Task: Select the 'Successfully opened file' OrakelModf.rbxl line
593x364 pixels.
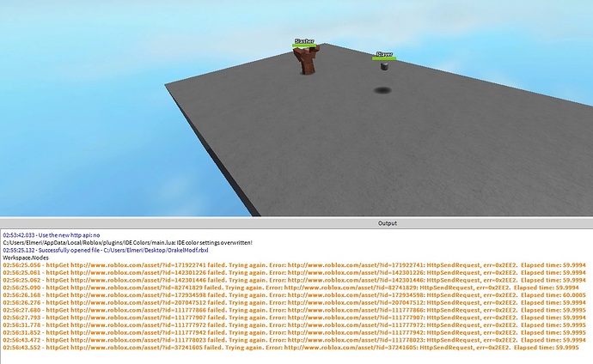Action: 106,250
